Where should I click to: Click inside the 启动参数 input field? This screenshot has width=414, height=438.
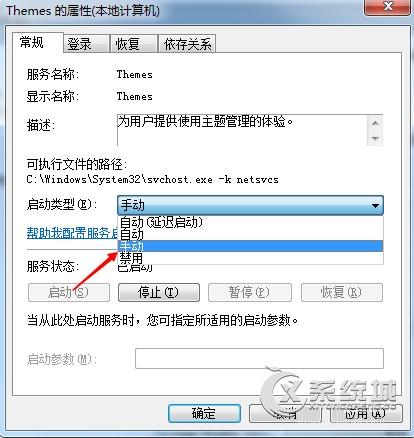click(x=259, y=358)
